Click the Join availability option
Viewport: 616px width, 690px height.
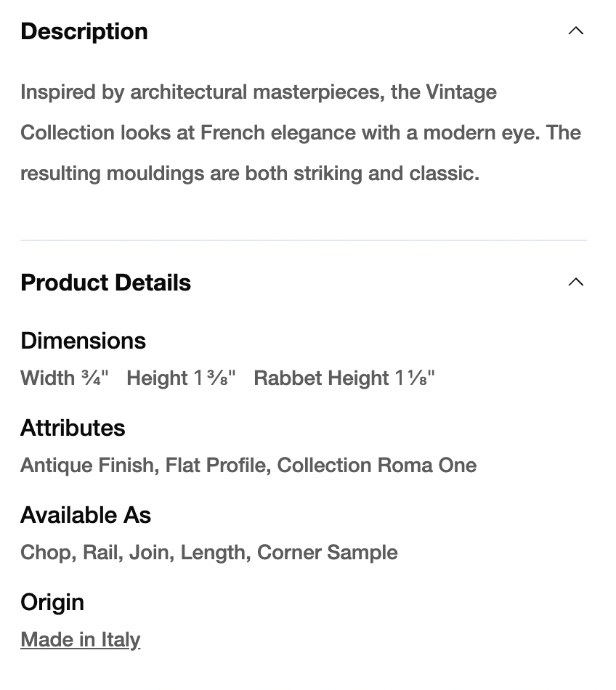point(150,552)
